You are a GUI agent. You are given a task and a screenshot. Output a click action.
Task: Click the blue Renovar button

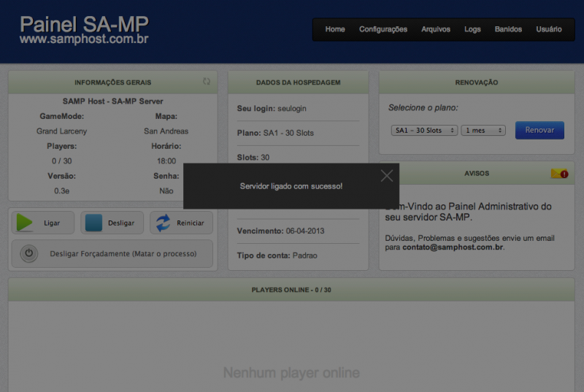pyautogui.click(x=539, y=130)
